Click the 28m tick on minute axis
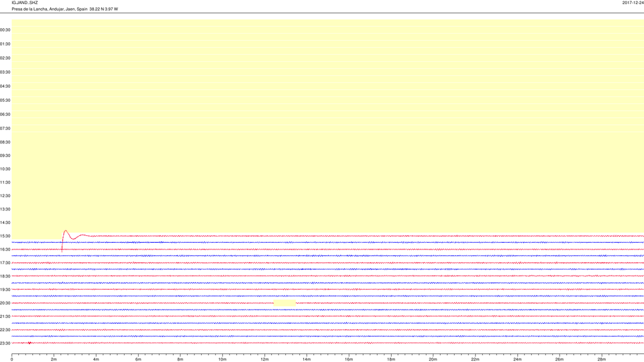644x362 pixels. [x=602, y=359]
